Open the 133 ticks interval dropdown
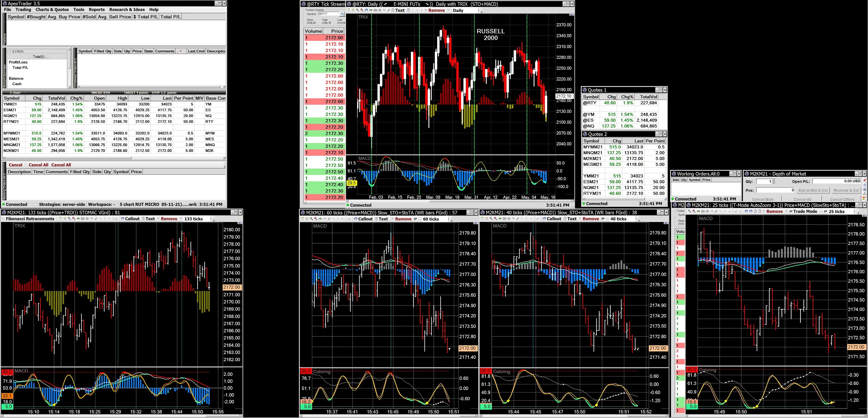 point(210,219)
